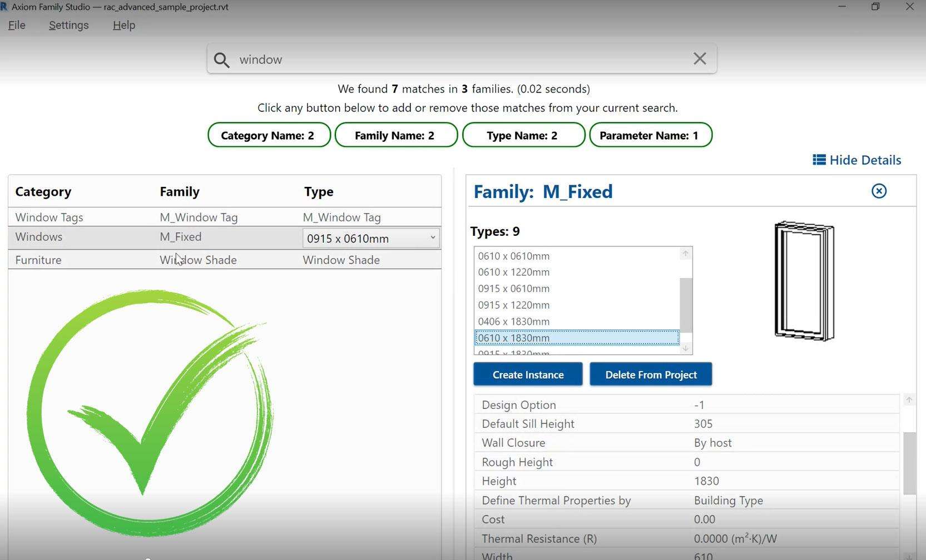
Task: Sort by the Family column header
Action: [x=180, y=191]
